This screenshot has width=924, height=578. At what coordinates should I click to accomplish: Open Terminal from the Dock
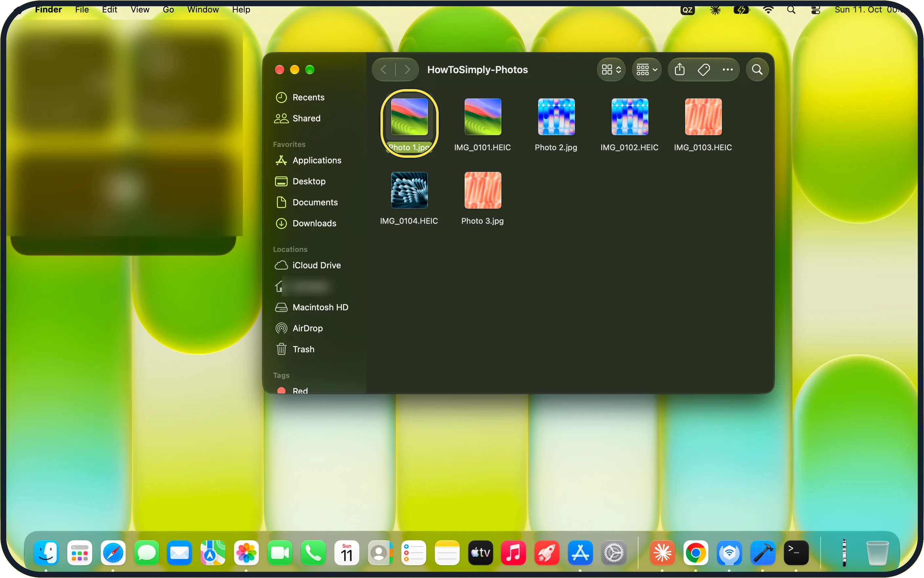796,553
